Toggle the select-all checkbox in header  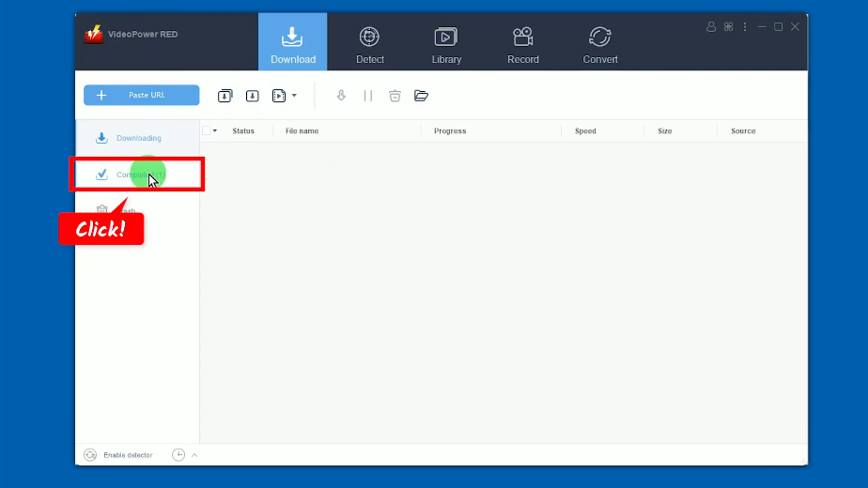point(207,131)
